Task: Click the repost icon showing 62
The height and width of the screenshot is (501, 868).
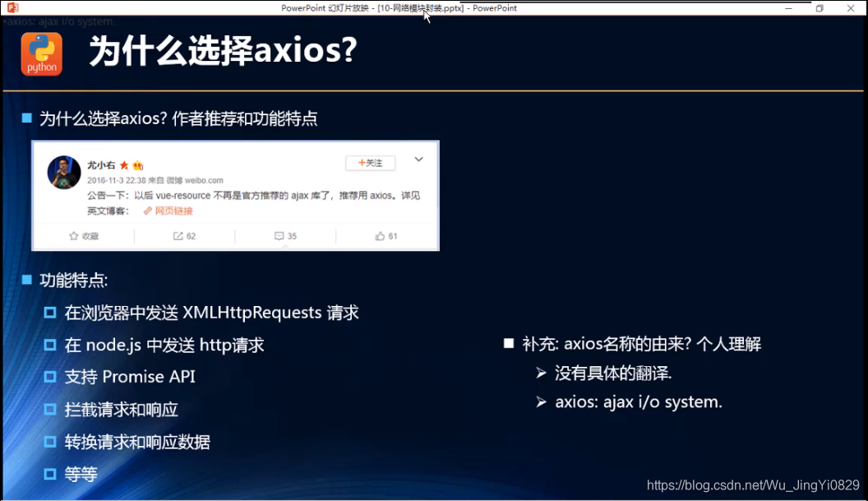Action: [x=178, y=236]
